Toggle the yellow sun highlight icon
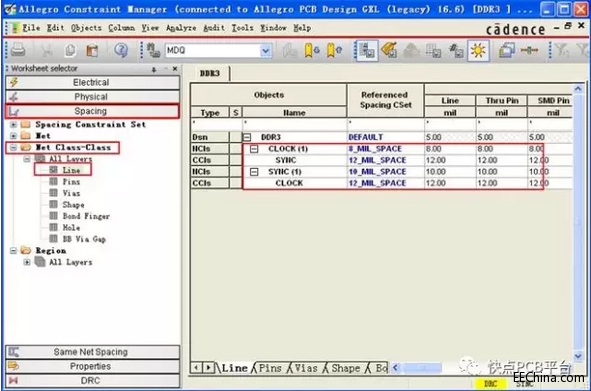Image resolution: width=591 pixels, height=391 pixels. pyautogui.click(x=478, y=50)
